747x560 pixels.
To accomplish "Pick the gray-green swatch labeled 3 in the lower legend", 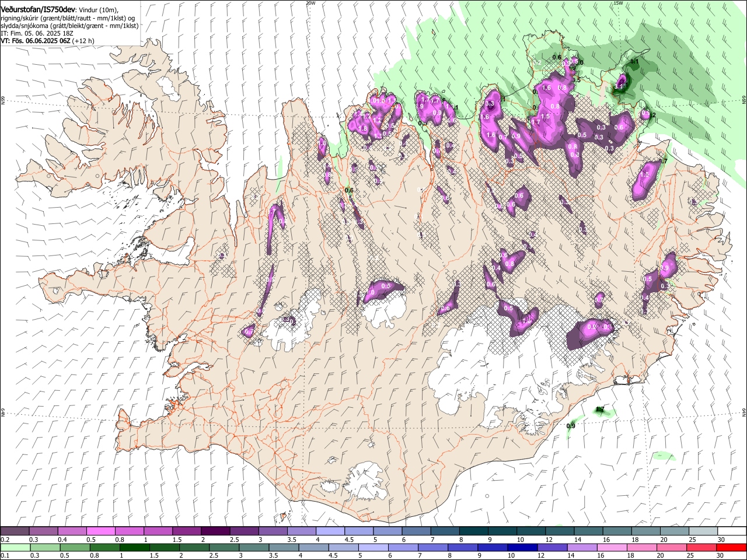I will point(254,548).
